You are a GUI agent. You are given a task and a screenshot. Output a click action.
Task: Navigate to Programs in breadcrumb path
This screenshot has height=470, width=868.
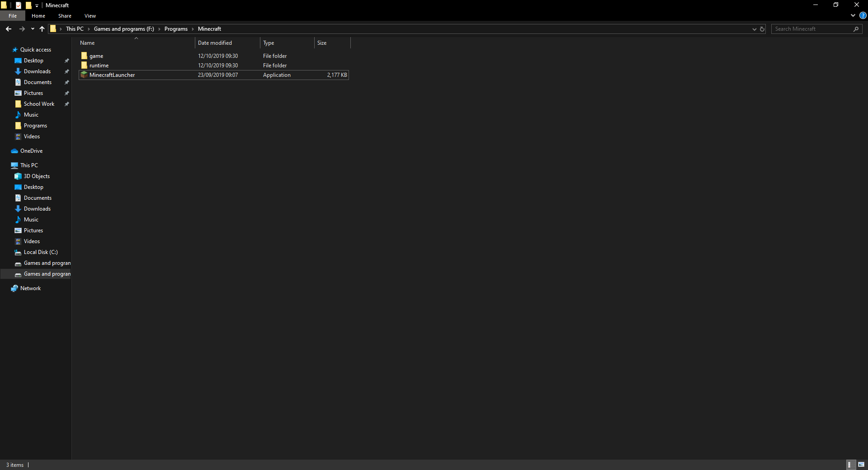176,29
